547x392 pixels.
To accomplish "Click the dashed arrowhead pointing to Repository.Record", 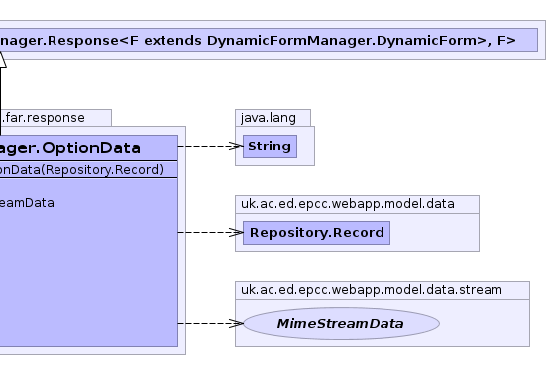I will [236, 232].
